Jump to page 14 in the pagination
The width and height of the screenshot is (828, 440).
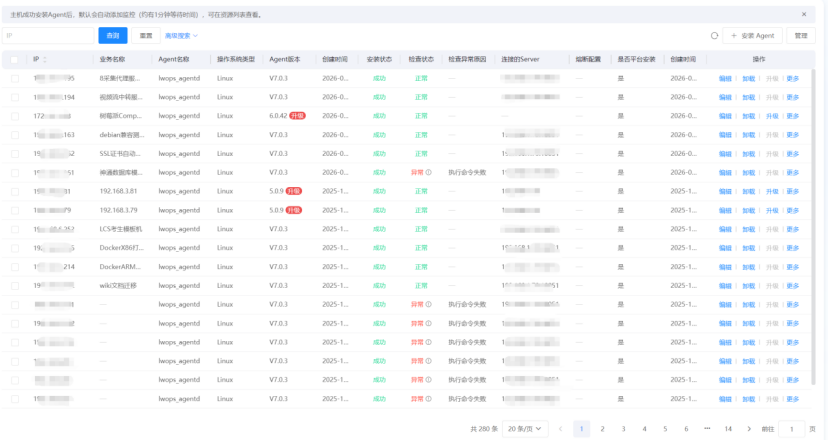728,428
